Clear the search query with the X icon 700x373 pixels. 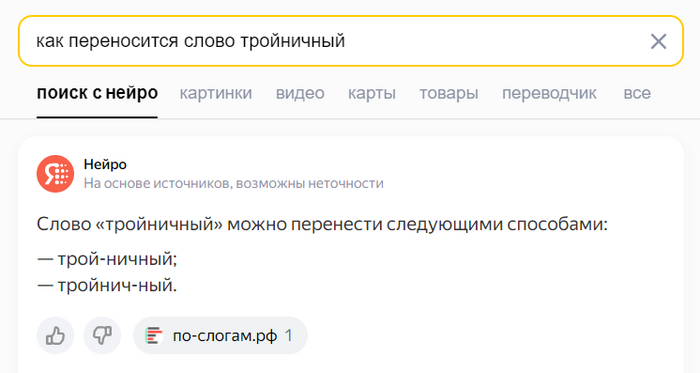658,41
